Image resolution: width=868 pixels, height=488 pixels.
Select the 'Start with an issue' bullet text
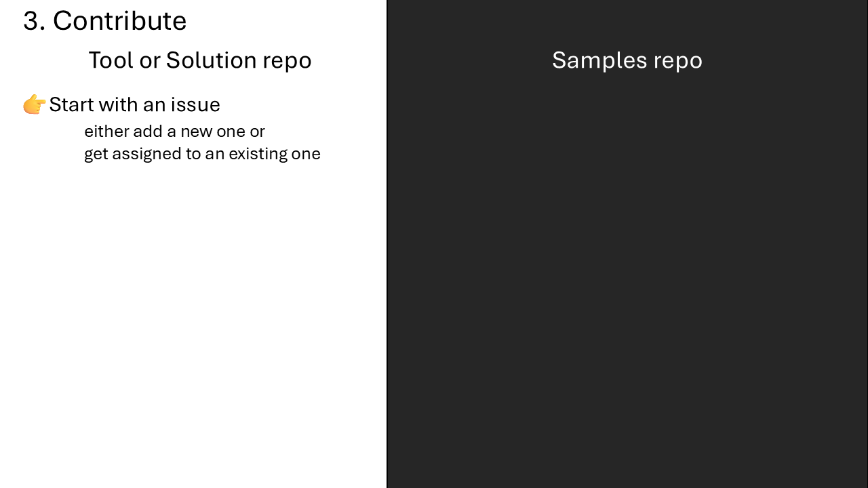(x=134, y=105)
